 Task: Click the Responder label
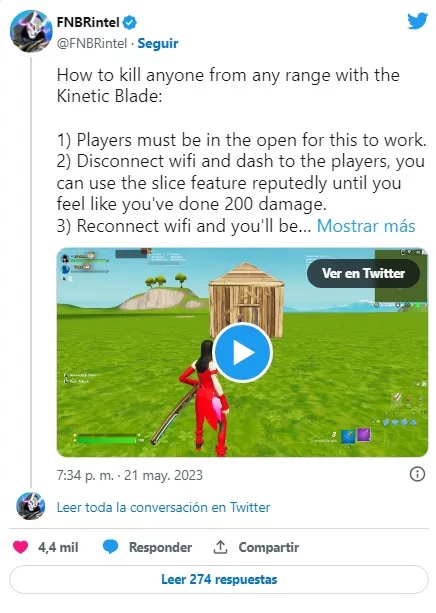160,547
